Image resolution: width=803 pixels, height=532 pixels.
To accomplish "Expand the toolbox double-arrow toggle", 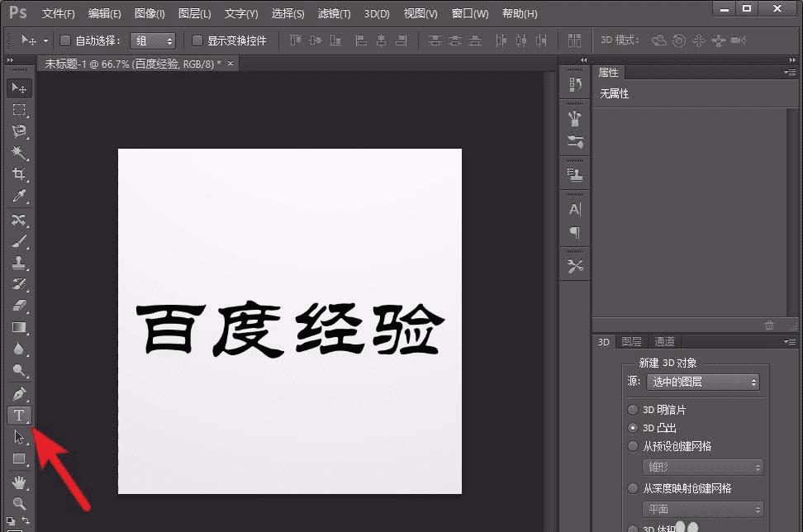I will 10,60.
